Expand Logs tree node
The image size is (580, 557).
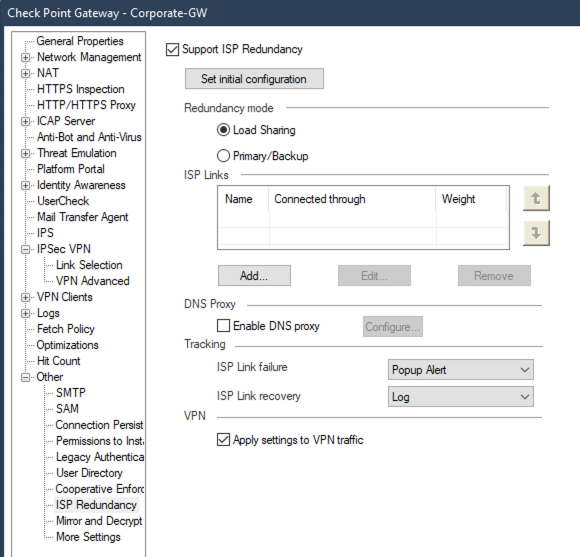(x=25, y=313)
